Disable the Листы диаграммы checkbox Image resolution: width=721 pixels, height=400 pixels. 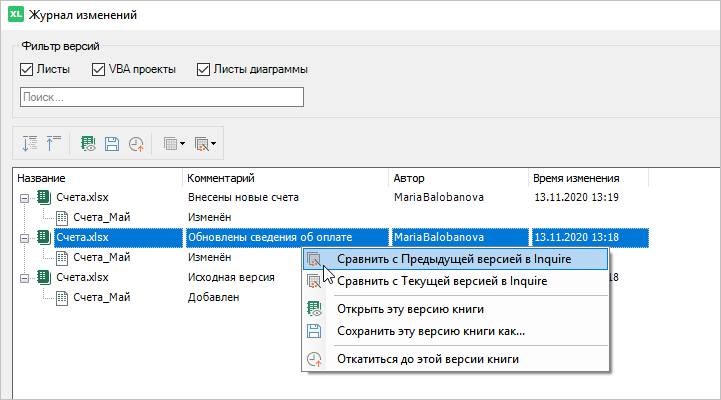click(203, 69)
